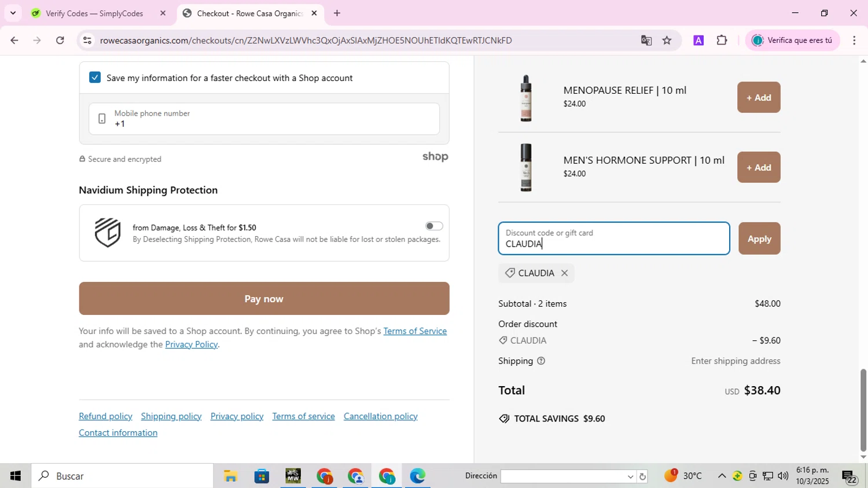
Task: Open the extensions puzzle icon
Action: (722, 40)
